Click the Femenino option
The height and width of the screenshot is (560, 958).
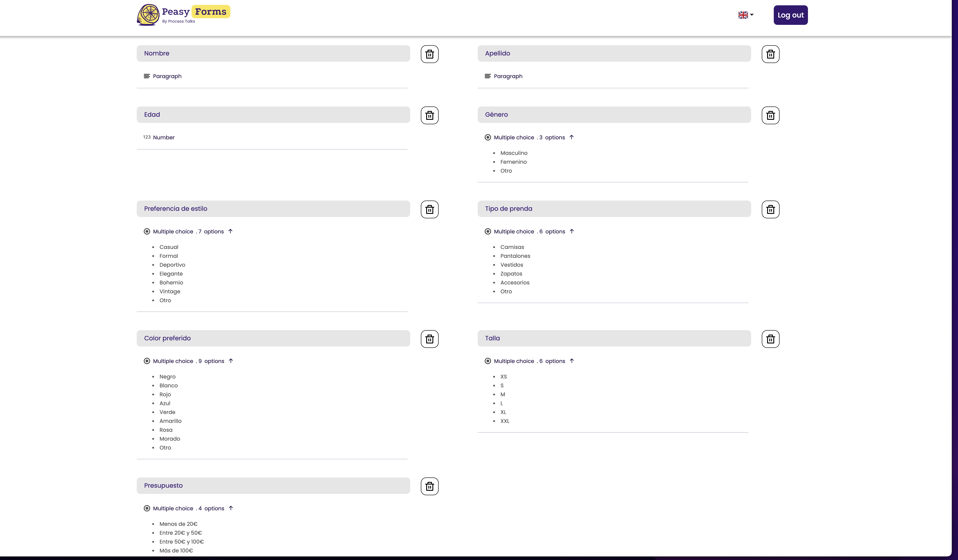(514, 162)
